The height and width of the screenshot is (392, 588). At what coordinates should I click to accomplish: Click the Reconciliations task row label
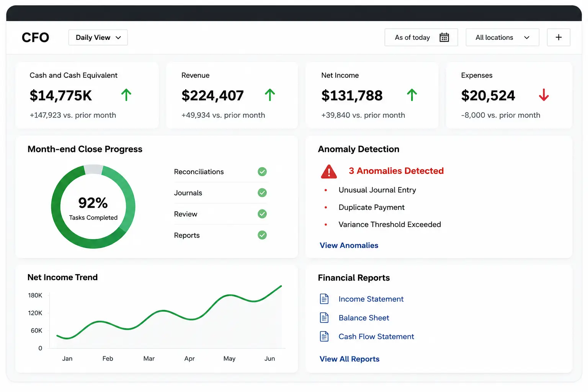coord(199,172)
